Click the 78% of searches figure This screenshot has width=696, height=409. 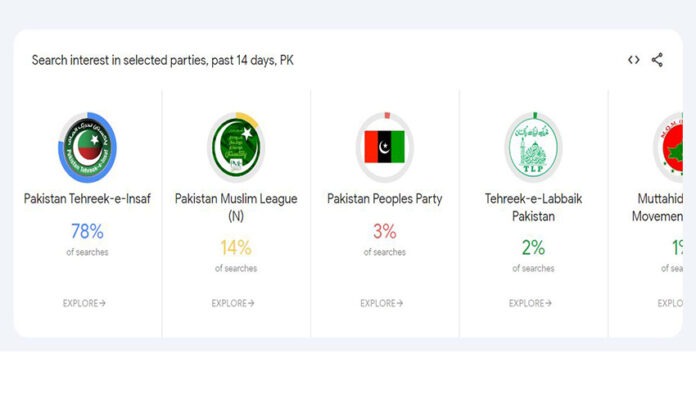87,232
